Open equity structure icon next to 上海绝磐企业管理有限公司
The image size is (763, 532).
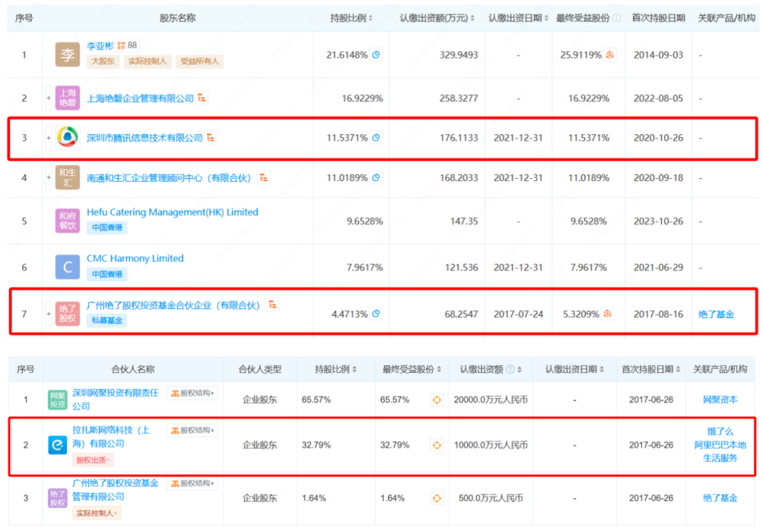pos(202,98)
